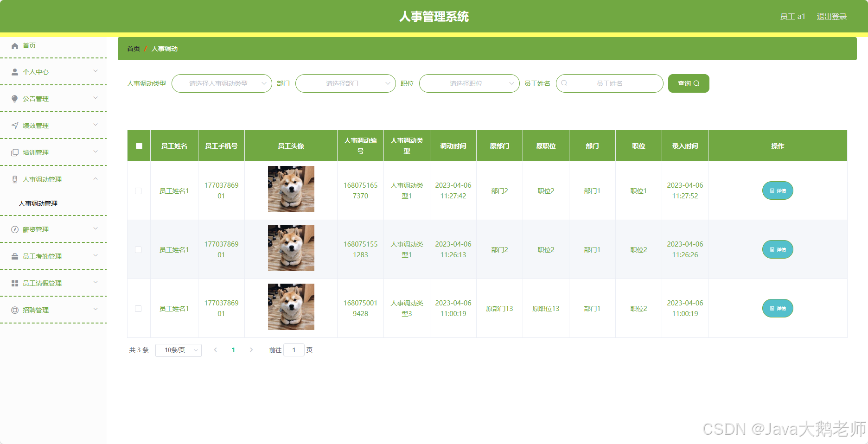Click the bulb icon next to 公告管理
The height and width of the screenshot is (444, 868).
(15, 99)
